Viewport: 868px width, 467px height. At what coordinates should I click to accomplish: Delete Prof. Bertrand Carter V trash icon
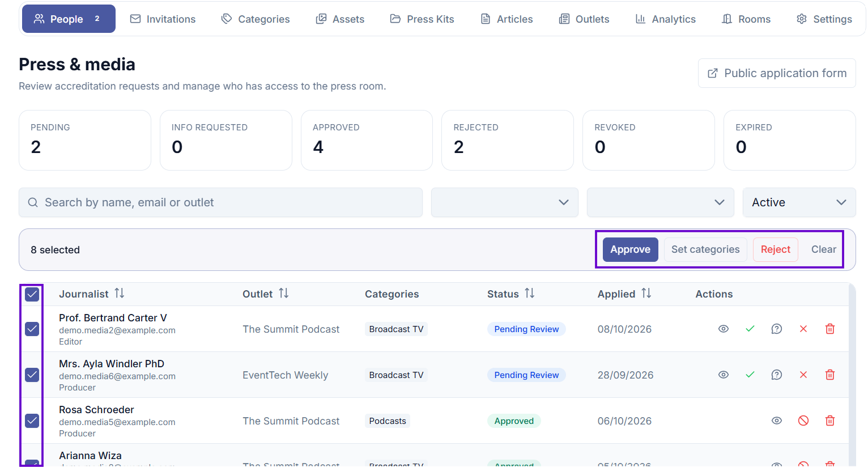(830, 329)
